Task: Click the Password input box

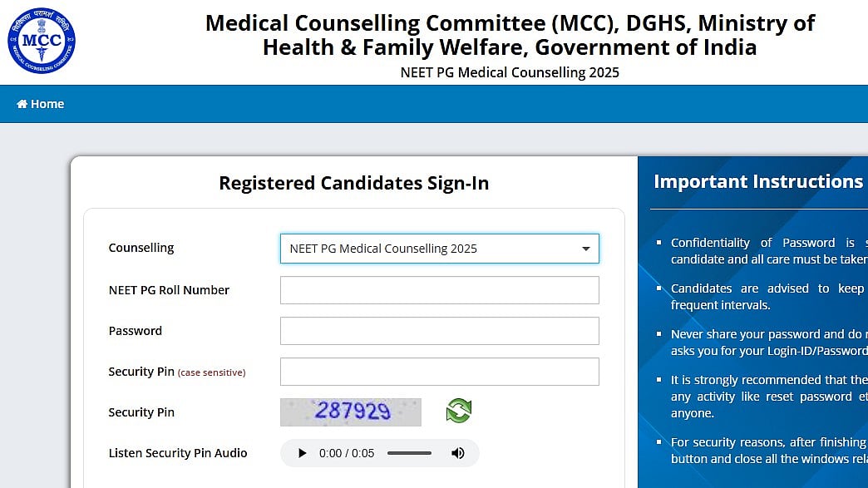Action: 439,330
